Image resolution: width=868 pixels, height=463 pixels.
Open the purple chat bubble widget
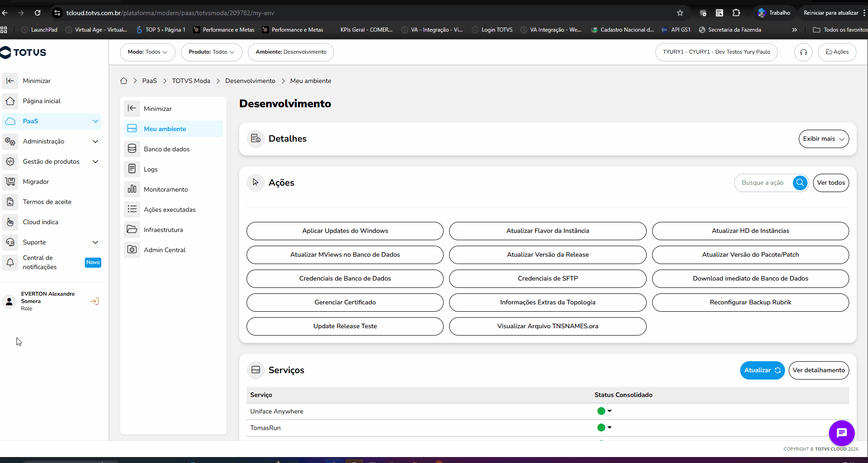pyautogui.click(x=841, y=433)
